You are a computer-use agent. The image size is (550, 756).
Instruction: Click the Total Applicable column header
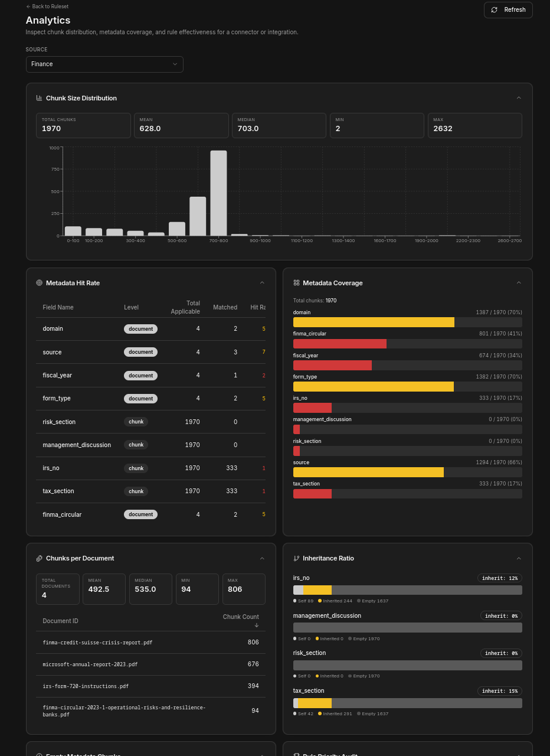(185, 307)
